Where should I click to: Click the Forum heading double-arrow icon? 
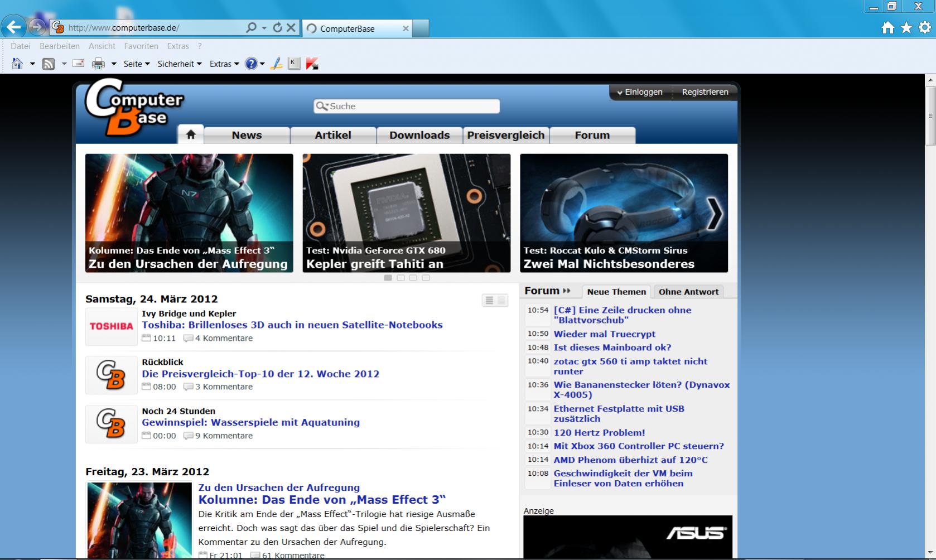point(567,291)
